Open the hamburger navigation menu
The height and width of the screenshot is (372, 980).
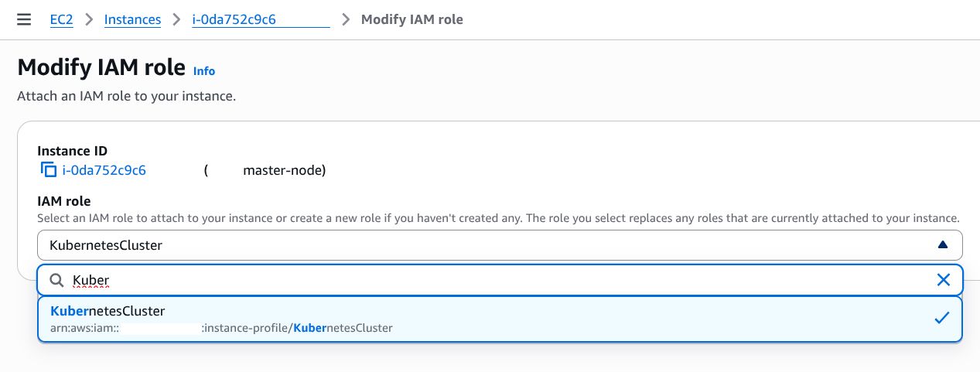click(x=24, y=19)
